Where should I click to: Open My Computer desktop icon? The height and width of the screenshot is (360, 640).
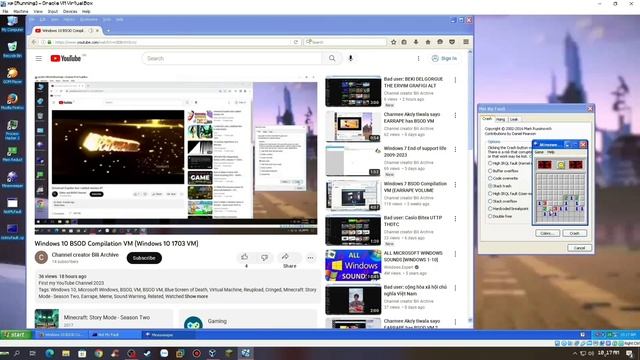click(12, 24)
